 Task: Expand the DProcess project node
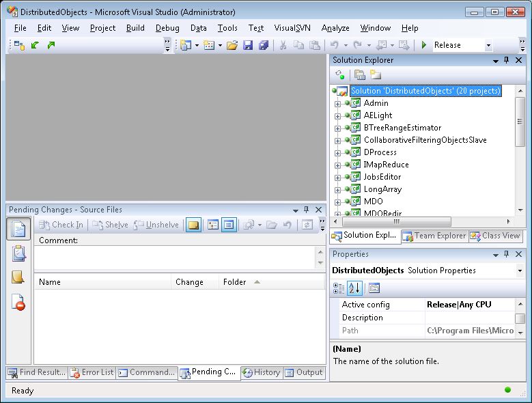pos(337,153)
